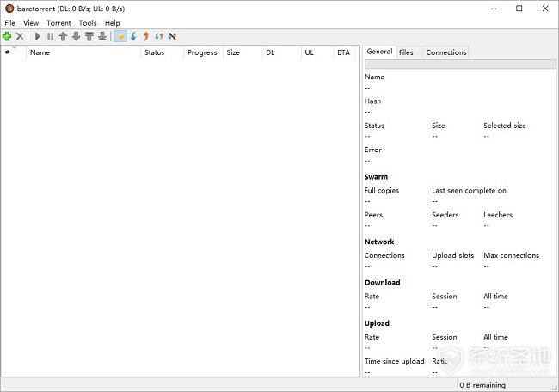Screen dimensions: 559x392
Task: Open the Help menu
Action: [x=113, y=23]
